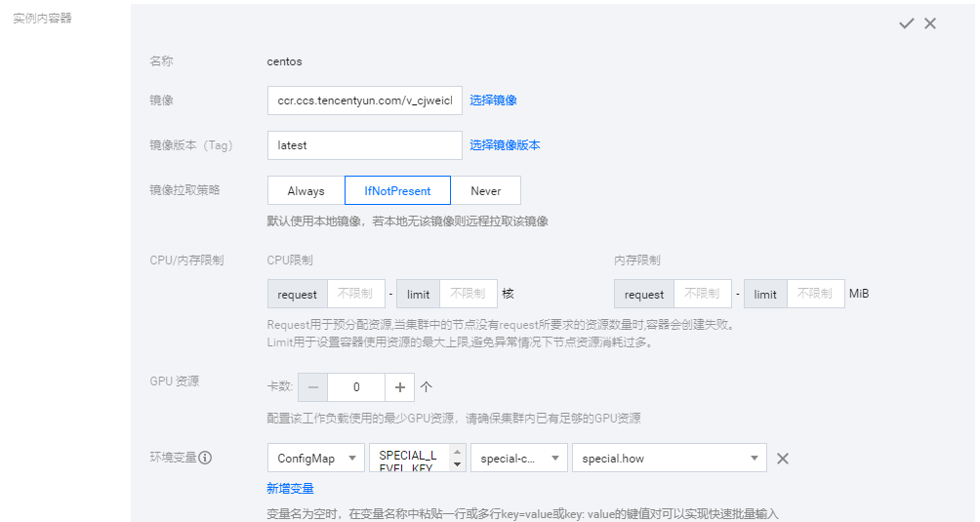
Task: Click the memory limit input field
Action: [x=815, y=294]
